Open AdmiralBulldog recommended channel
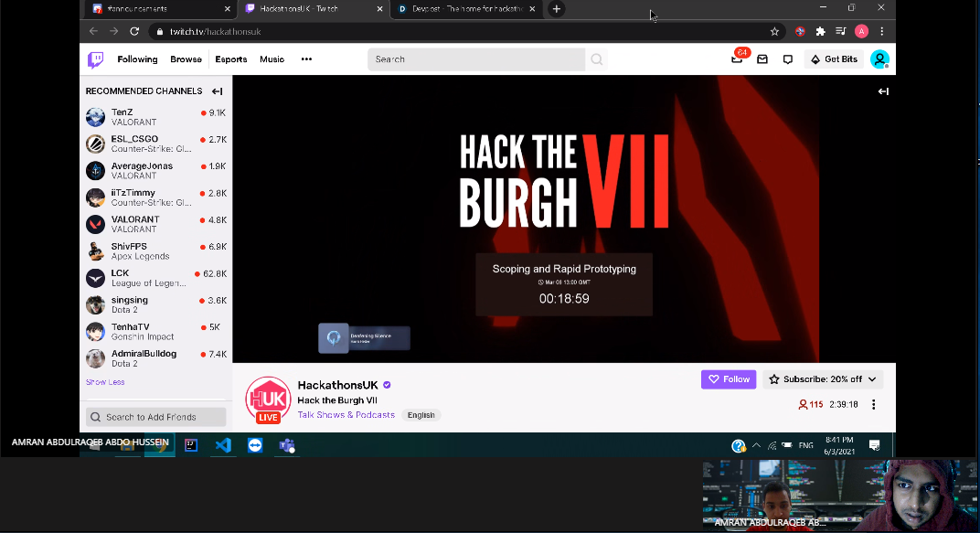Viewport: 980px width, 533px height. (155, 358)
